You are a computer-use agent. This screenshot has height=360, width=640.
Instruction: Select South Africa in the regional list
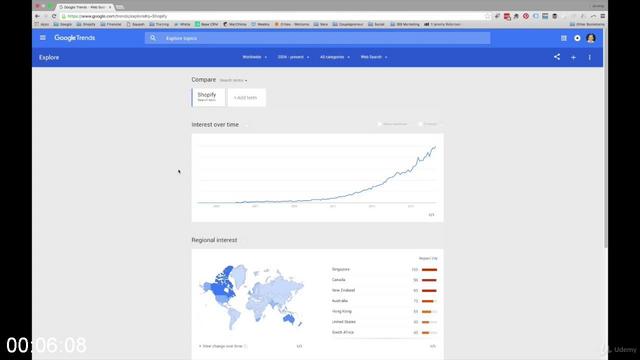(x=343, y=333)
